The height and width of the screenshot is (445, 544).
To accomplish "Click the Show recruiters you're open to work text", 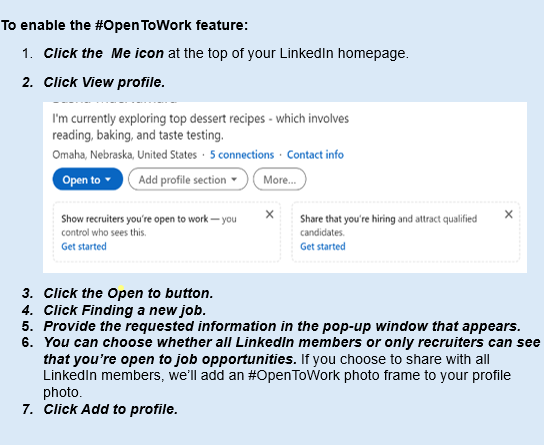I will [x=135, y=219].
